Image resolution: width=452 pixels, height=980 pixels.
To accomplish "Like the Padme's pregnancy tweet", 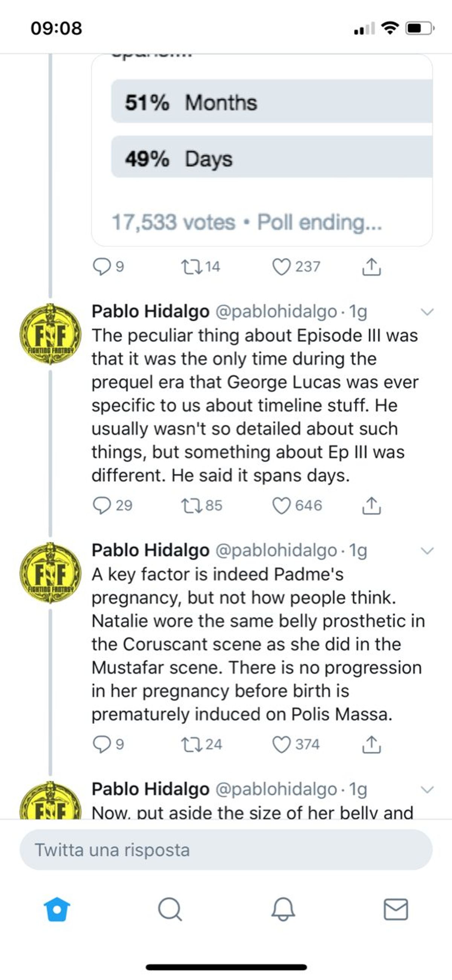I will point(281,744).
